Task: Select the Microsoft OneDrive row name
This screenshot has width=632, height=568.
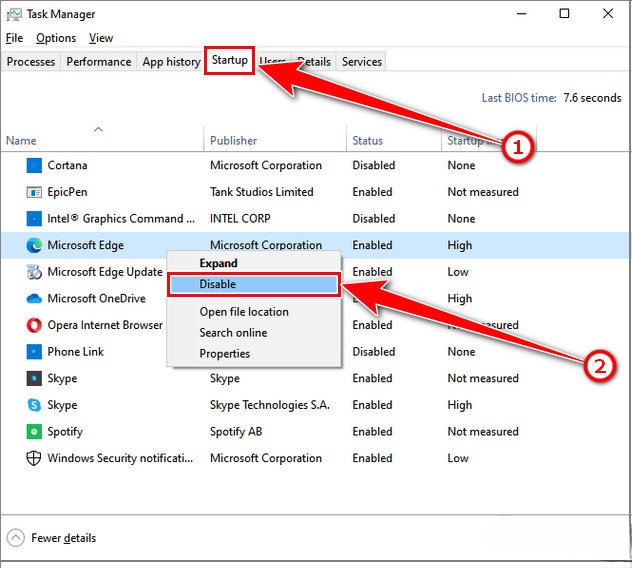Action: point(96,298)
